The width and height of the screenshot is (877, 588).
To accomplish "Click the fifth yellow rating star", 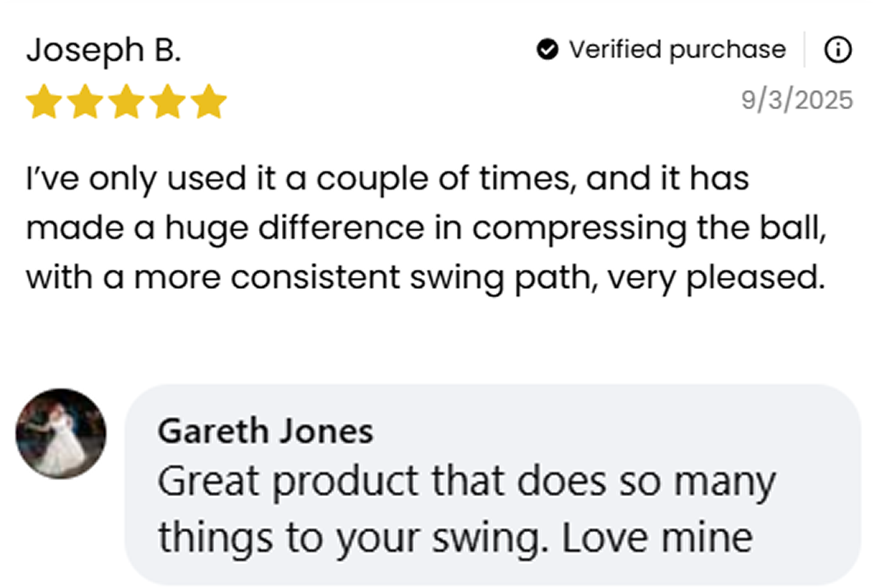I will [209, 102].
